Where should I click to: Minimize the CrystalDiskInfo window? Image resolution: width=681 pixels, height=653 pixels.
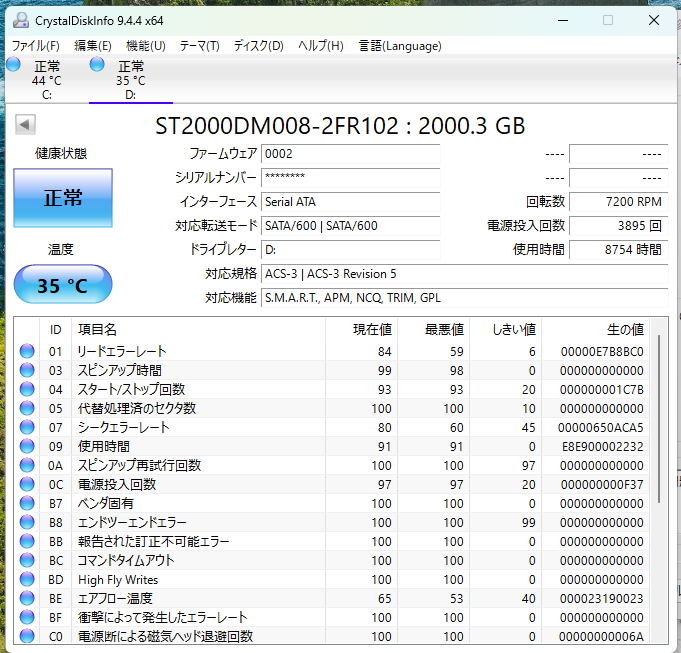point(563,20)
